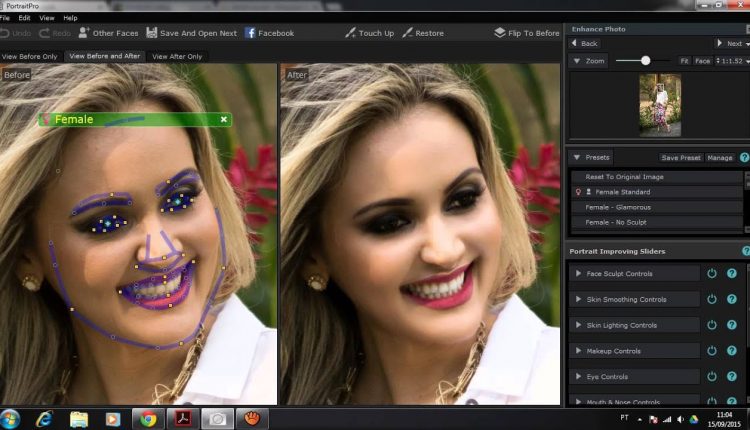Open the 1:1.52 zoom ratio dropdown
The height and width of the screenshot is (430, 750).
coord(732,61)
